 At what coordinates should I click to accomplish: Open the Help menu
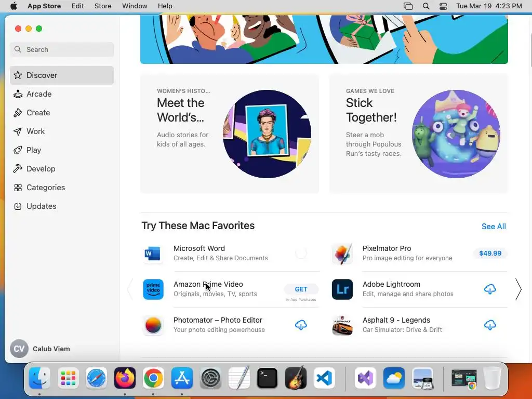(165, 6)
